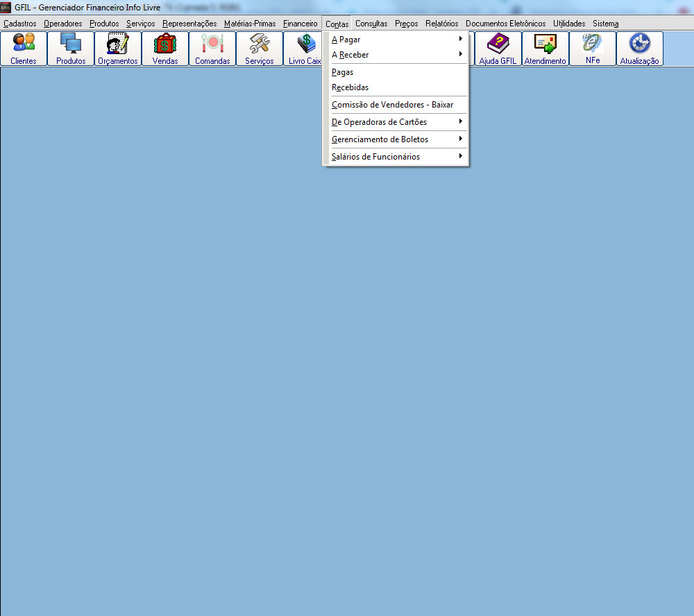Viewport: 694px width, 616px height.
Task: Open the Consultas menu
Action: pos(371,24)
